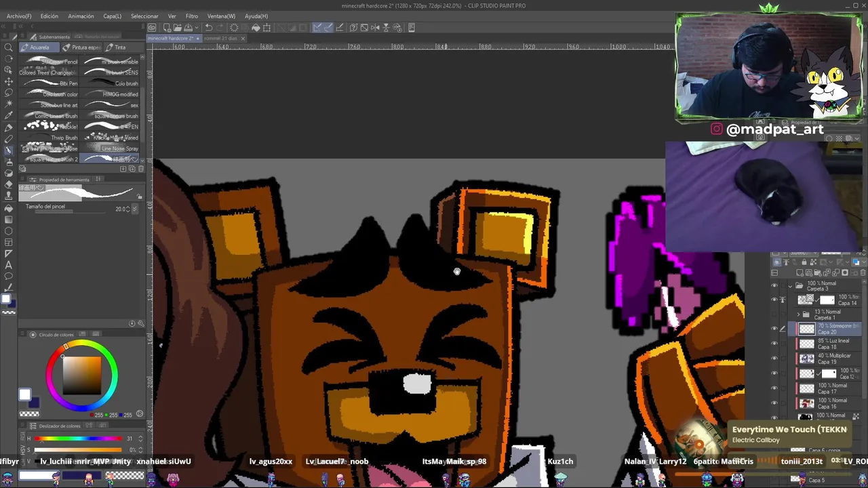Select the Eraser tool
The width and height of the screenshot is (868, 488).
point(9,185)
